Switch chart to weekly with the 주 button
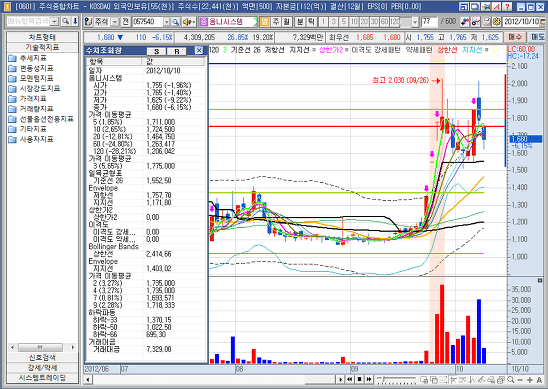The image size is (548, 389). point(276,22)
